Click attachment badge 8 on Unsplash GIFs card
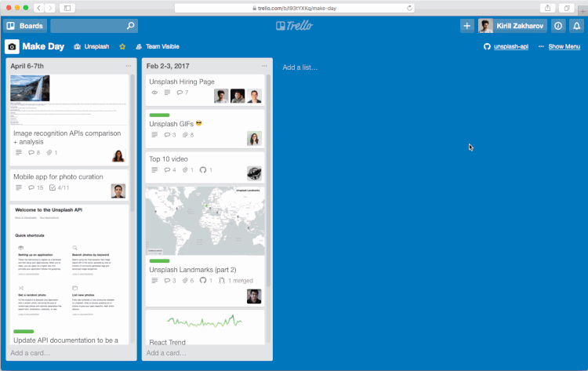The height and width of the screenshot is (371, 588). (x=188, y=135)
